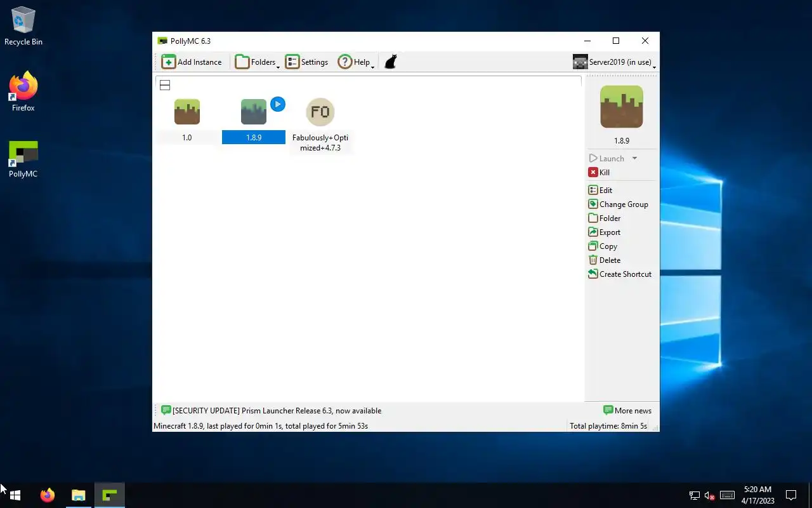Screen dimensions: 812x508
Task: Open the notification center icon
Action: pyautogui.click(x=791, y=495)
